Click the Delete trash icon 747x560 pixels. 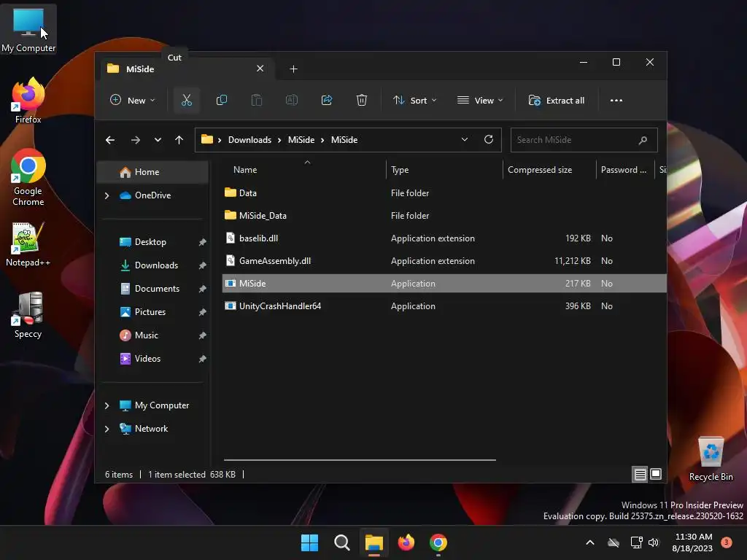tap(362, 100)
